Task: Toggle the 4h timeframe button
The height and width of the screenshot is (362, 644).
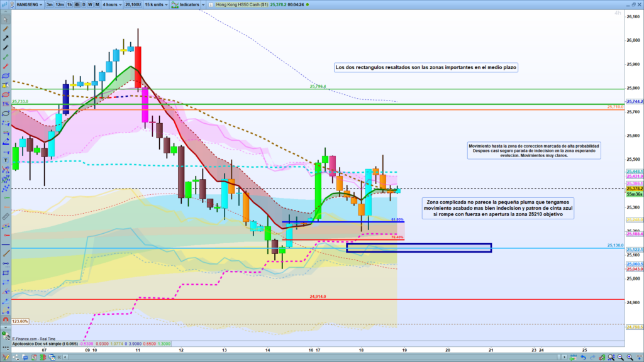Action: click(76, 4)
